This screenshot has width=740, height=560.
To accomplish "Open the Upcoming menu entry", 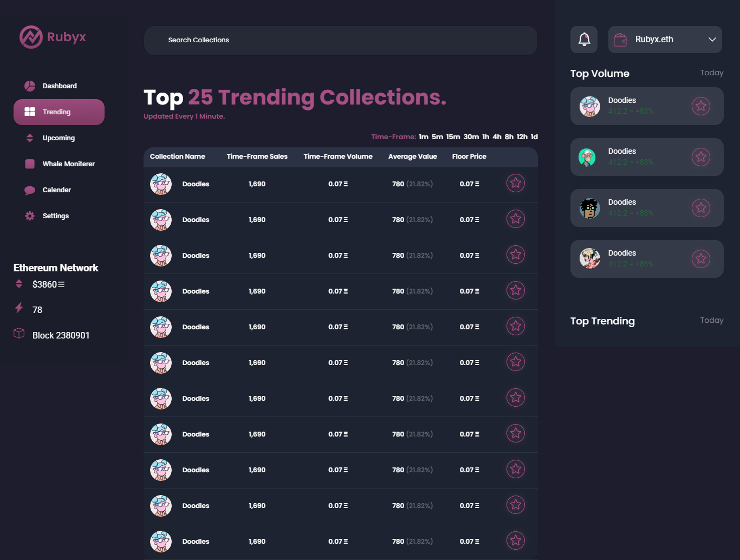I will (x=59, y=138).
